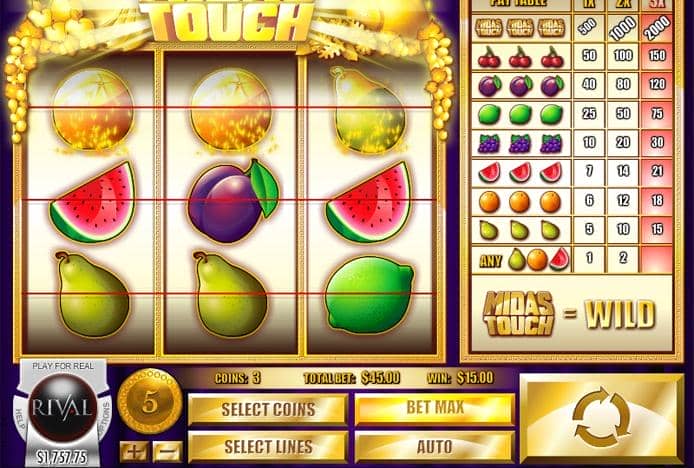Decrease coin value with the minus button
Screen dimensions: 694x468
coord(167,452)
